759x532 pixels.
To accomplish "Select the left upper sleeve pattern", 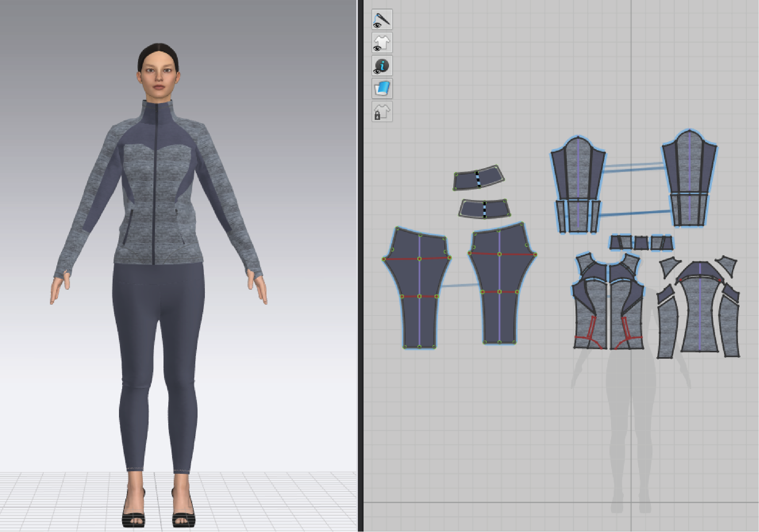I will coord(578,169).
